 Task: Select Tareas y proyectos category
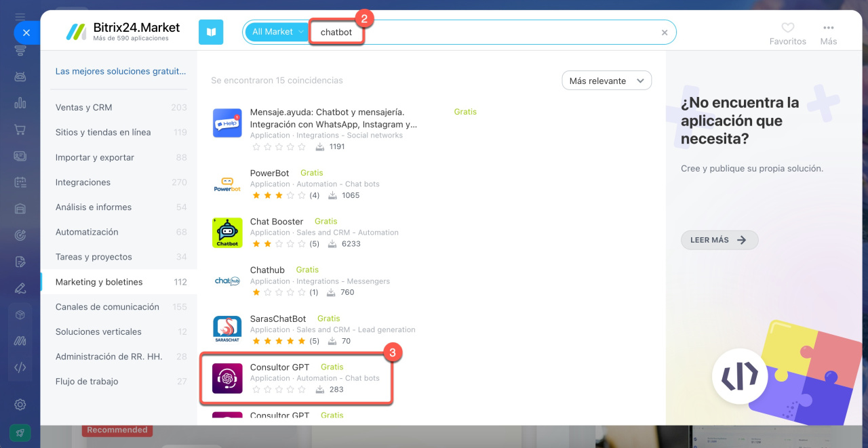tap(119, 257)
